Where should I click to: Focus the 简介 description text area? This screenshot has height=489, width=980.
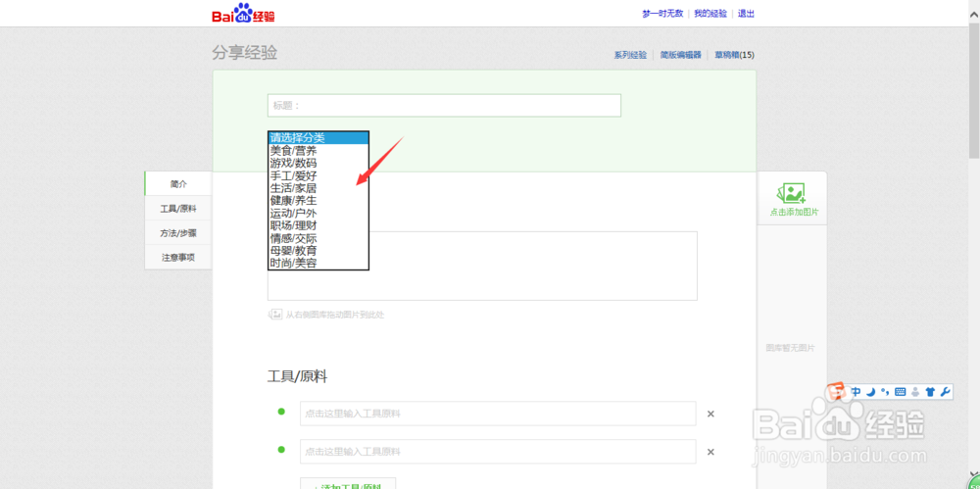(482, 266)
